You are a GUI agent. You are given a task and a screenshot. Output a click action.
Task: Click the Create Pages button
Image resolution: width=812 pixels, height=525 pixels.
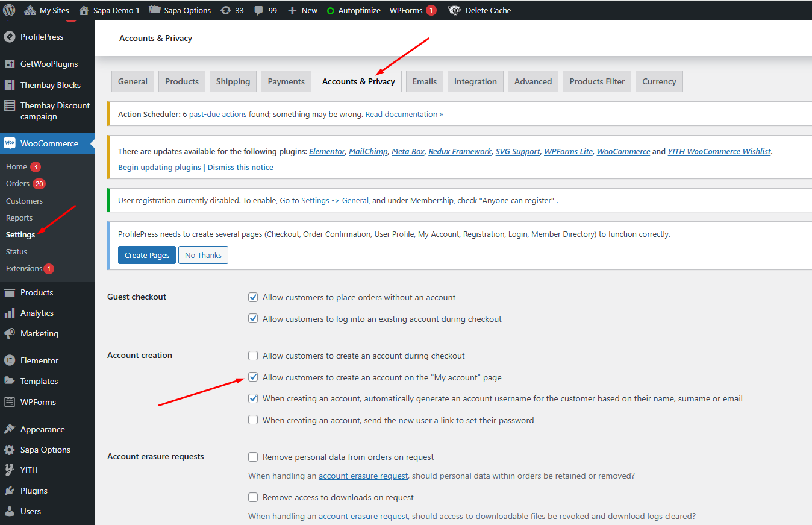tap(147, 255)
